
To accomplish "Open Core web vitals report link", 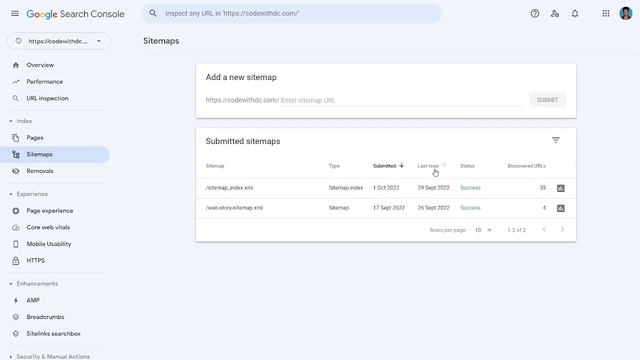I will (x=48, y=227).
